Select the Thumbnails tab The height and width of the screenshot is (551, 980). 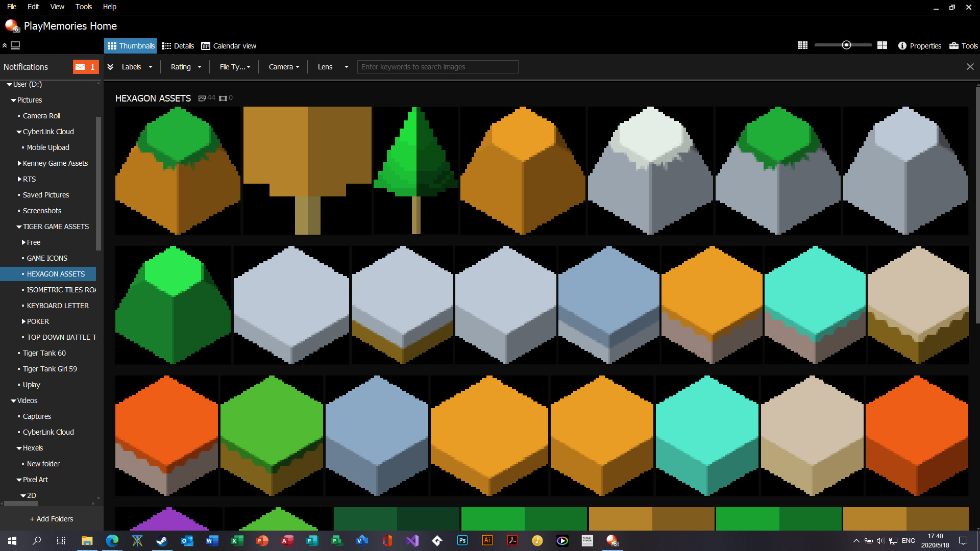coord(130,46)
